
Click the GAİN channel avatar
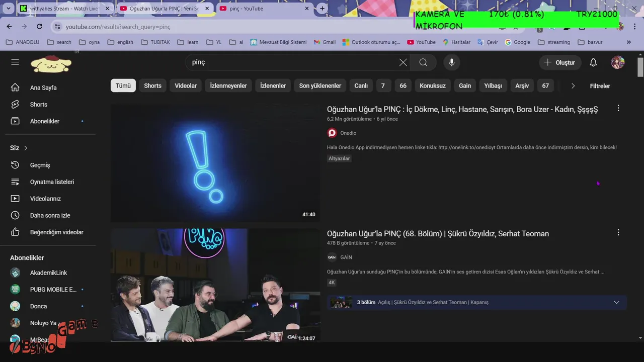point(332,257)
